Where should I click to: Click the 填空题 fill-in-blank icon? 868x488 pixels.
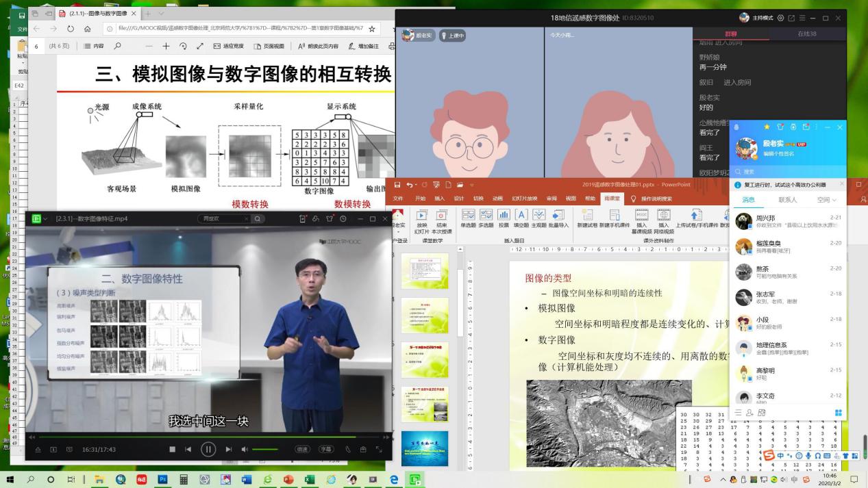pos(521,218)
